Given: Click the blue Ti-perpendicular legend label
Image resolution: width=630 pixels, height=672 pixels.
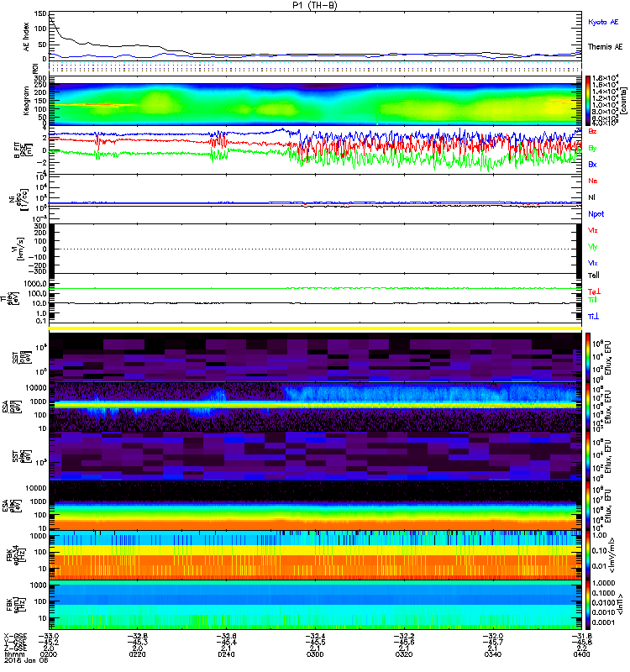Looking at the screenshot, I should tap(593, 317).
